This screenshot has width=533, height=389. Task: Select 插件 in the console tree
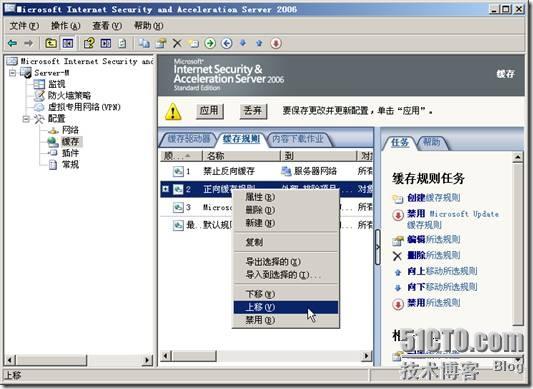tap(70, 153)
